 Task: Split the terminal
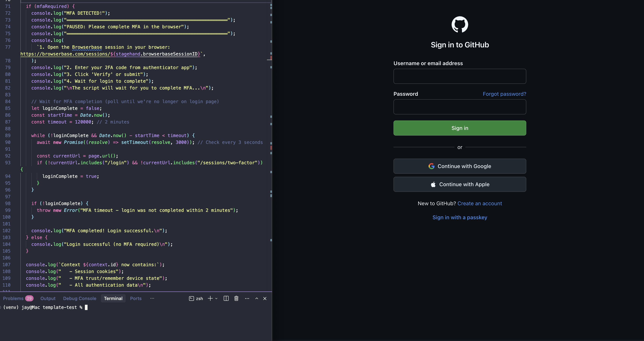pos(226,298)
